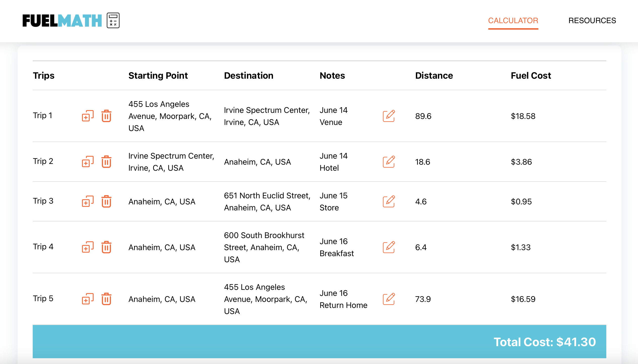Image resolution: width=638 pixels, height=364 pixels.
Task: Open the Calculator tab
Action: (513, 21)
